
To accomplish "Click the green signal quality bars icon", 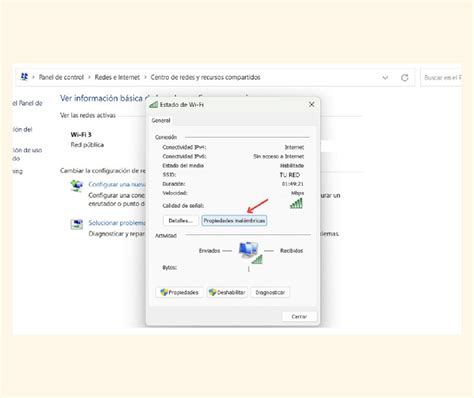I will click(x=296, y=203).
